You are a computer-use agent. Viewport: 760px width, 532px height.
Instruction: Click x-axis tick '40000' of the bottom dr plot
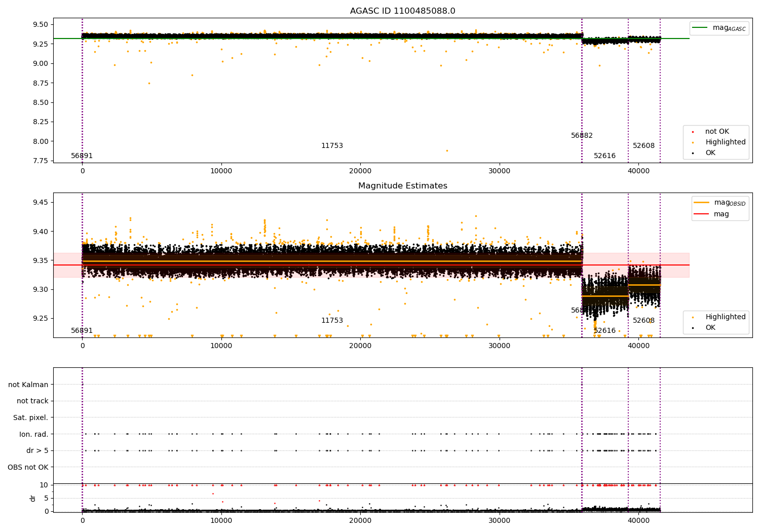pos(638,521)
